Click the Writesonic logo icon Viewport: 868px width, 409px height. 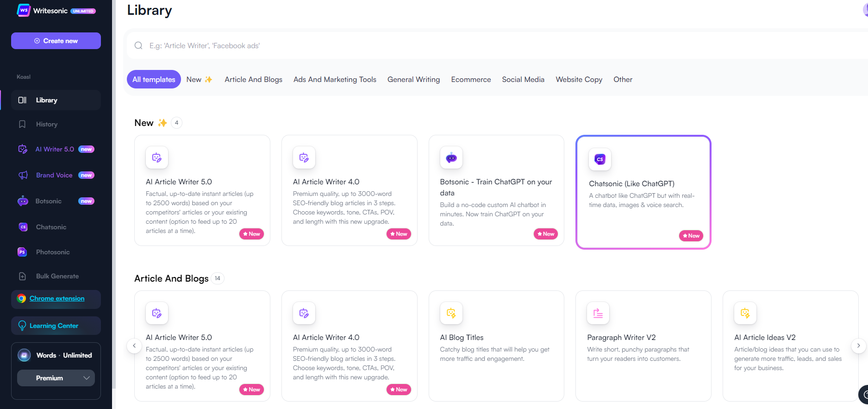23,10
